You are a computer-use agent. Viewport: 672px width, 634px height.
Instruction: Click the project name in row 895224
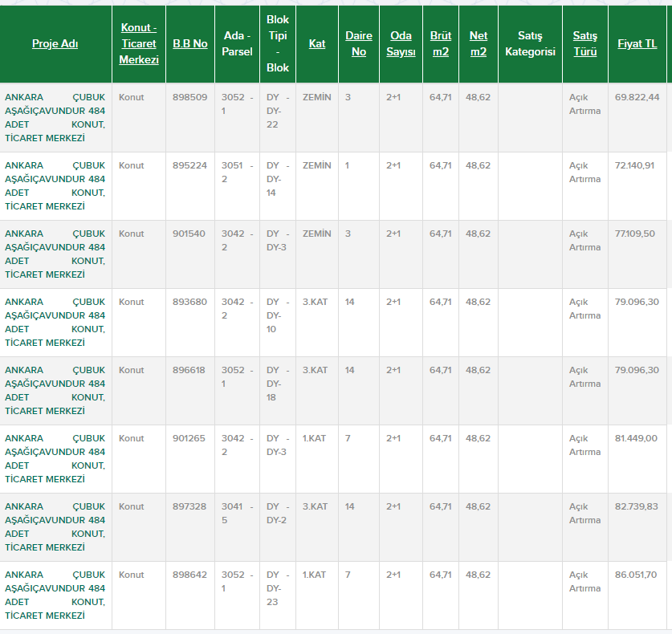point(55,185)
